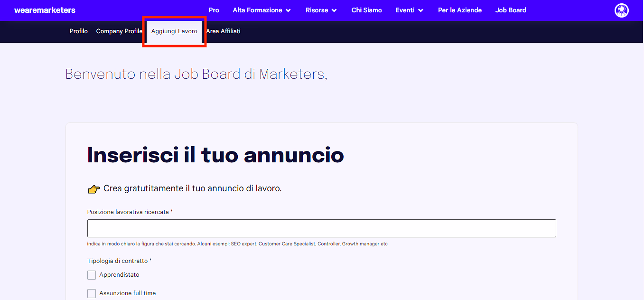
Task: Click the wearemarketers home logo
Action: coord(45,10)
